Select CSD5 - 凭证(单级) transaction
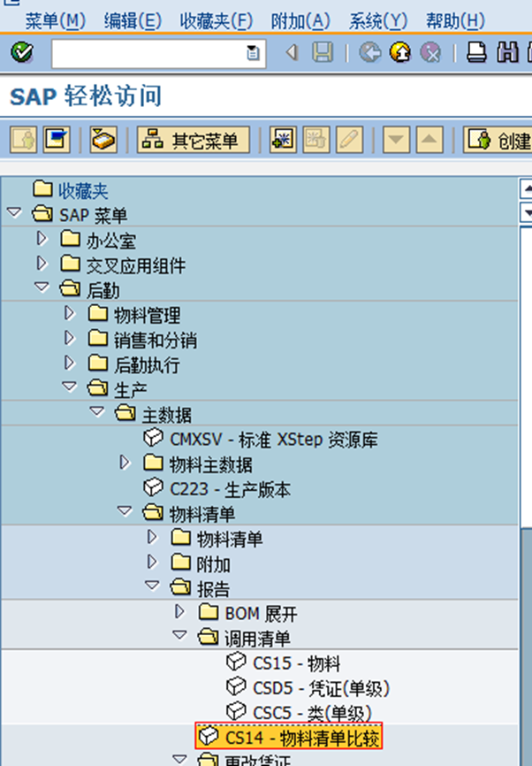This screenshot has height=766, width=532. pyautogui.click(x=321, y=688)
